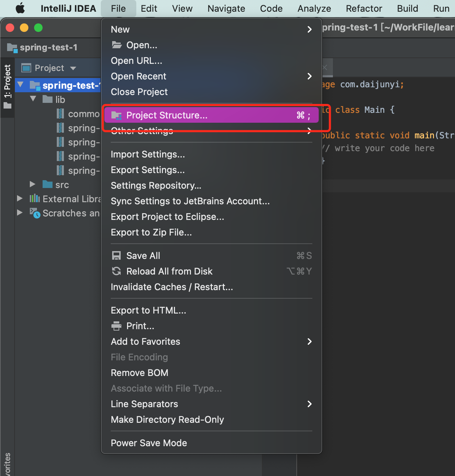This screenshot has width=455, height=476.
Task: Click '// write your code here' comment
Action: [x=378, y=148]
